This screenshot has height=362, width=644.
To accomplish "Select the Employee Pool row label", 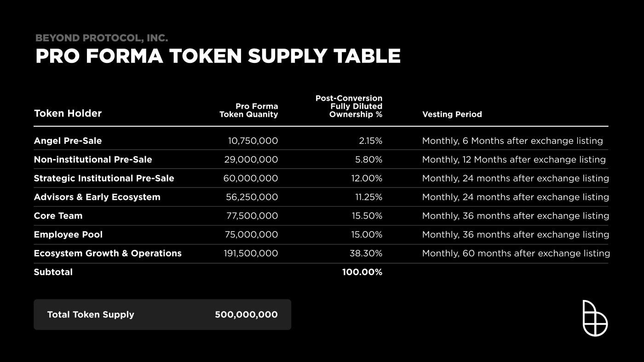I will click(68, 235).
